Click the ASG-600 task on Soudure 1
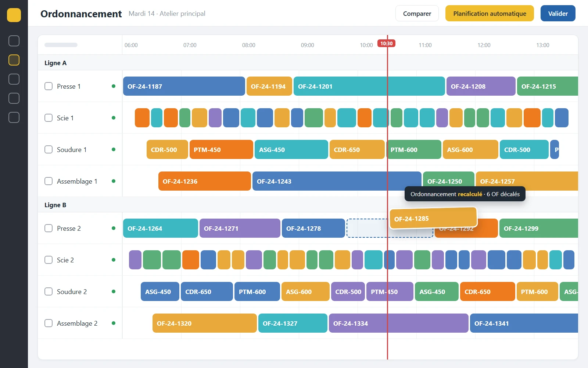This screenshot has width=588, height=368. pos(470,149)
